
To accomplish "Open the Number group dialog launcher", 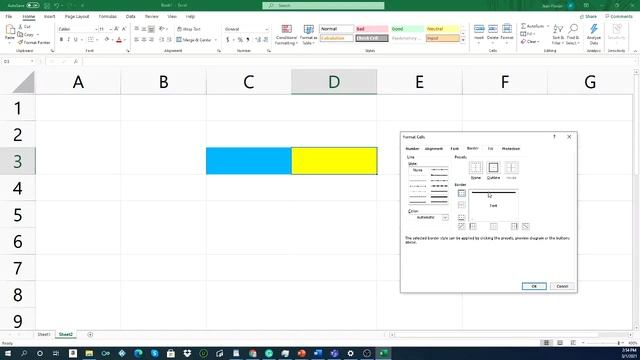I will (x=269, y=51).
